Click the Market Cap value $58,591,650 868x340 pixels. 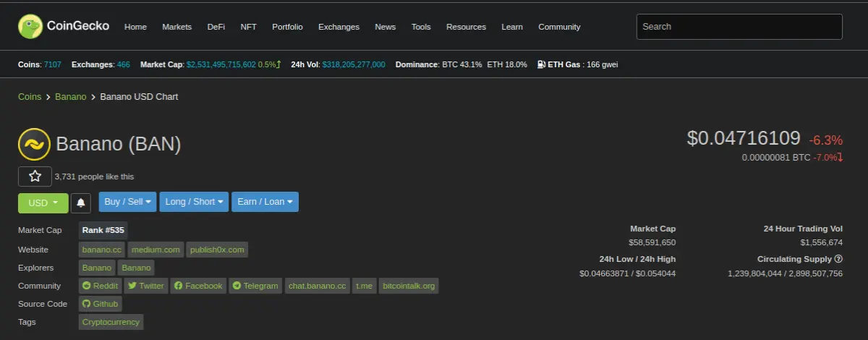(652, 242)
